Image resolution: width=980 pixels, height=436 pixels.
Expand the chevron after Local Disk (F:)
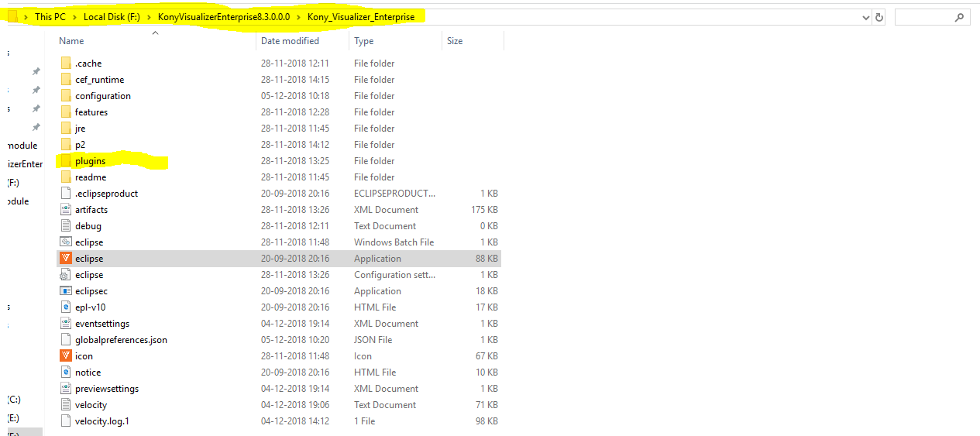(150, 17)
